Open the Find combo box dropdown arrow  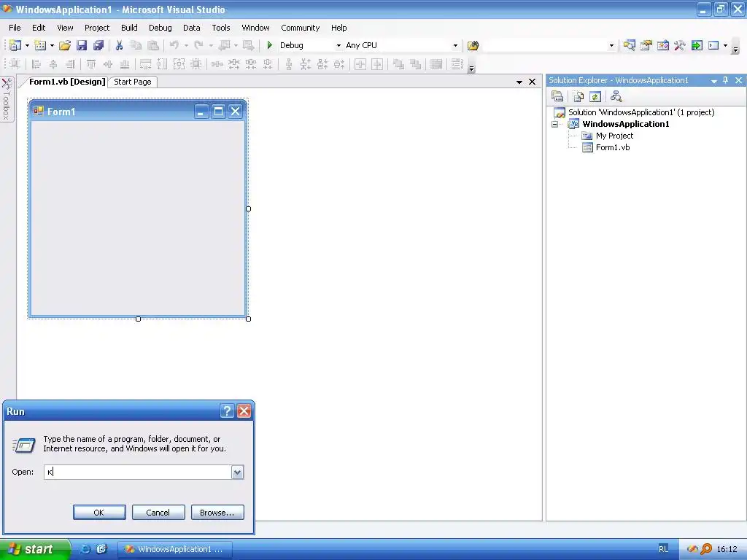point(612,46)
